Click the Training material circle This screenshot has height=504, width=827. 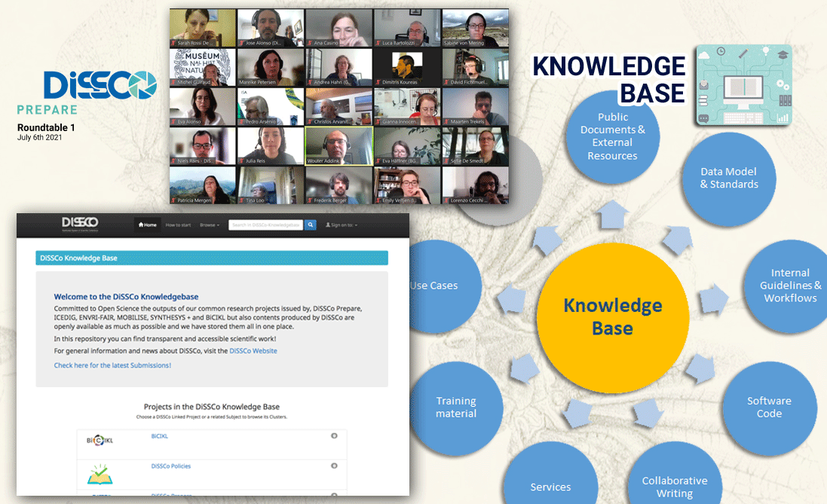coord(456,408)
